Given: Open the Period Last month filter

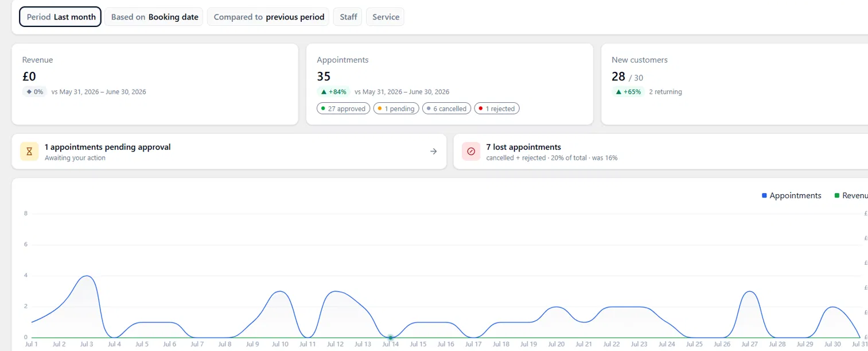Looking at the screenshot, I should (60, 17).
